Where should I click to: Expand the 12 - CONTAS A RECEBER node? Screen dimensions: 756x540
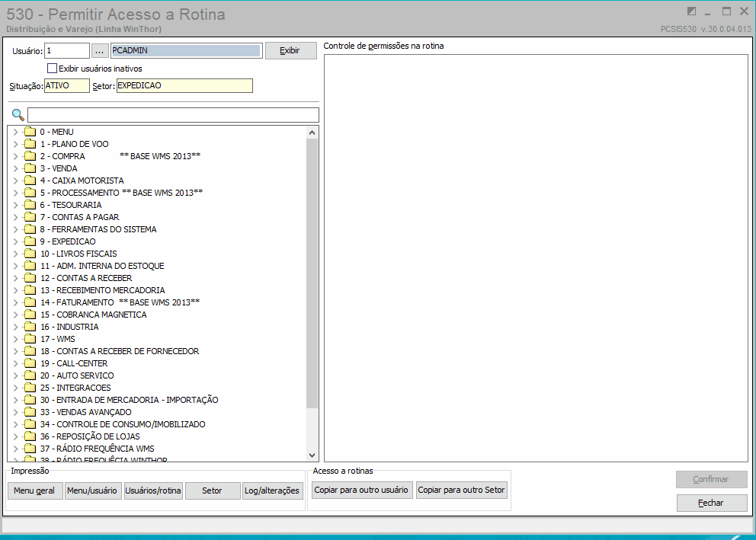pos(15,278)
